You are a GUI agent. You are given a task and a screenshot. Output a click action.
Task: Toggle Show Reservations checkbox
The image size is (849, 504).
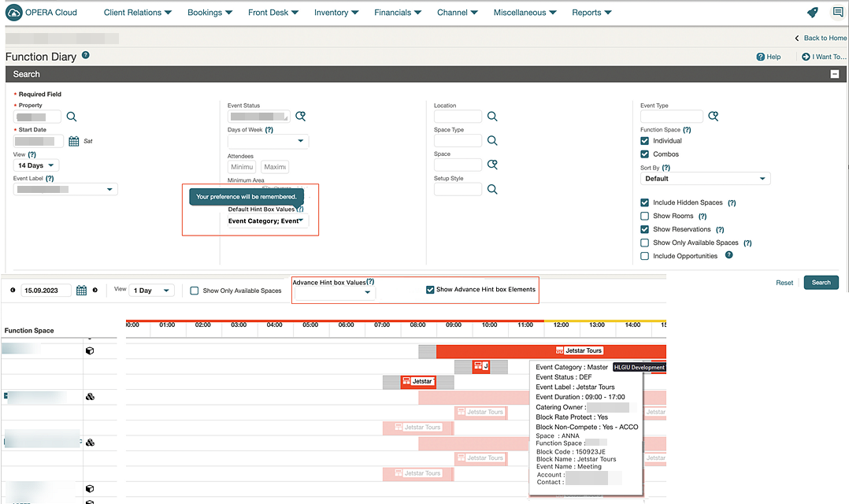pyautogui.click(x=644, y=229)
